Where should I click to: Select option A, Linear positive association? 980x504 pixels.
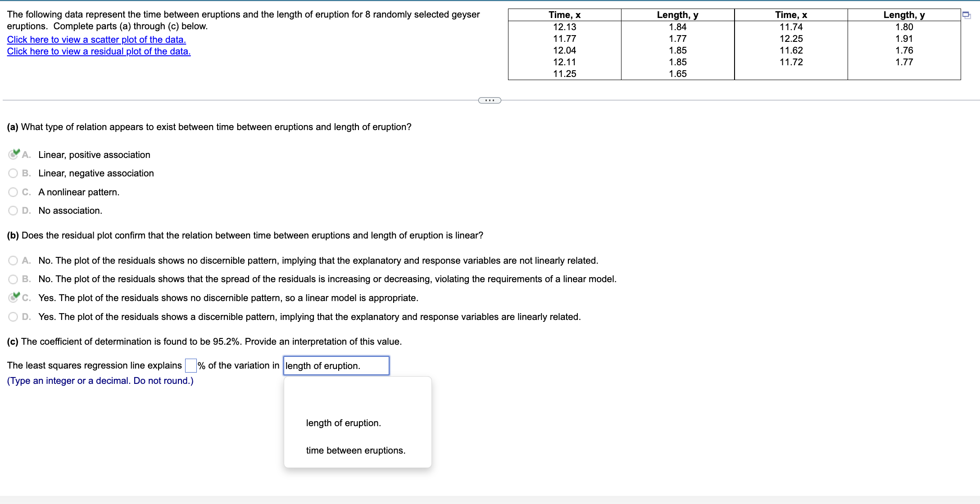click(x=13, y=155)
